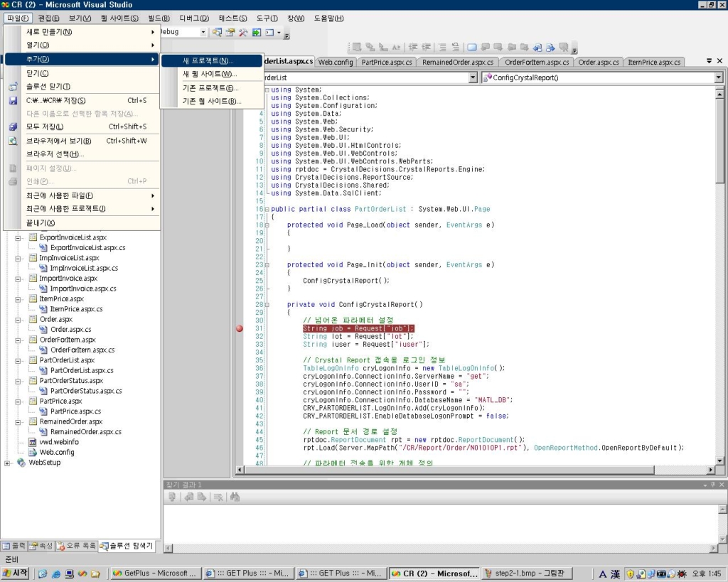Open the Debug configuration dropdown arrow
Screen dimensions: 728x582
203,32
